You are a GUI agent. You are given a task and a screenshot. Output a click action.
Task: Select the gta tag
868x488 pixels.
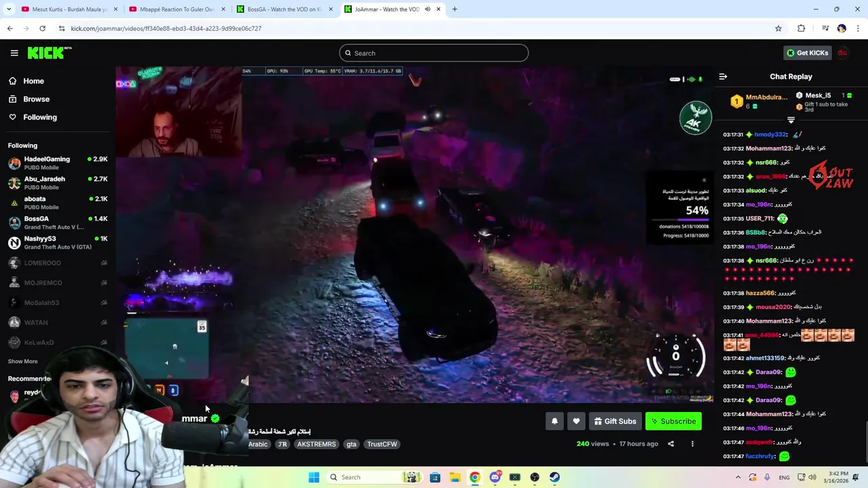coord(351,444)
